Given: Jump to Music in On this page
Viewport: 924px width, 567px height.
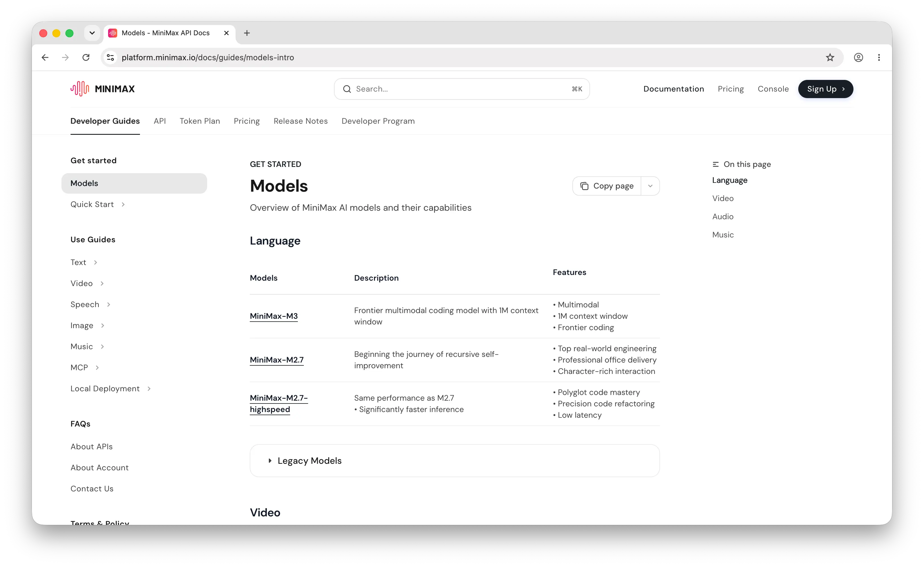Looking at the screenshot, I should (x=723, y=235).
